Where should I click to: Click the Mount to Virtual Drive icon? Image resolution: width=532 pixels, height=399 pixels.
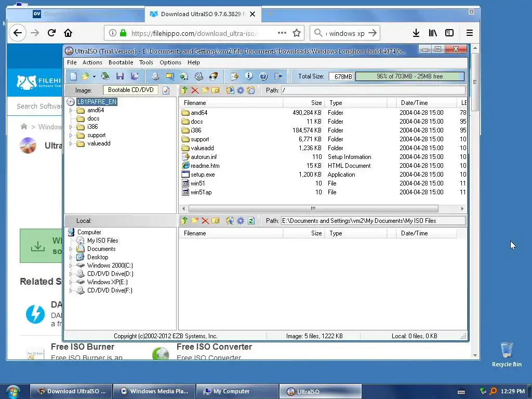[199, 76]
